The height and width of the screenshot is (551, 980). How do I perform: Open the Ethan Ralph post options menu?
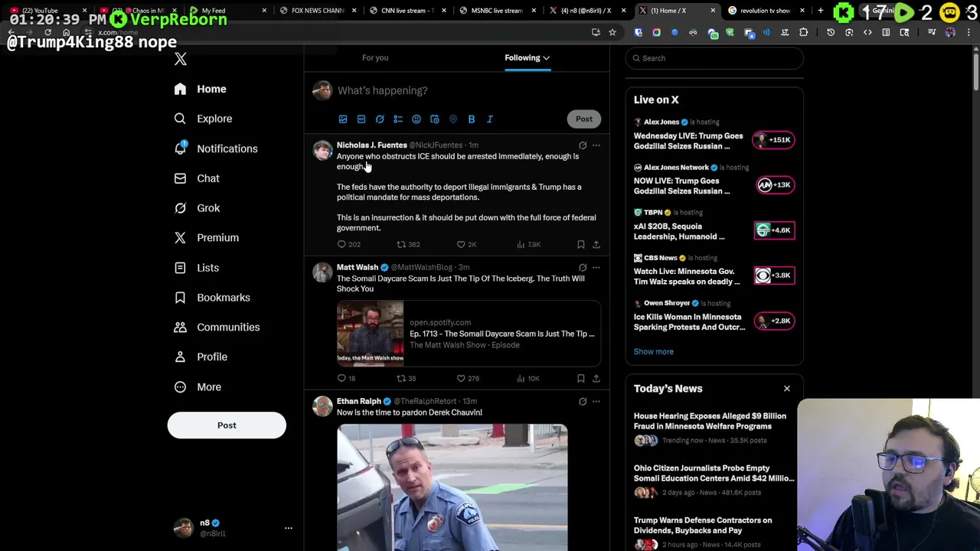click(x=596, y=402)
